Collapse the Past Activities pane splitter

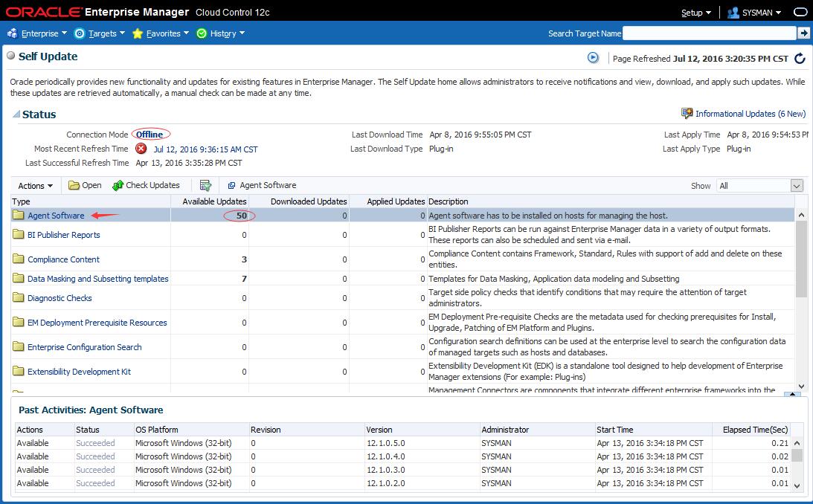click(x=791, y=395)
